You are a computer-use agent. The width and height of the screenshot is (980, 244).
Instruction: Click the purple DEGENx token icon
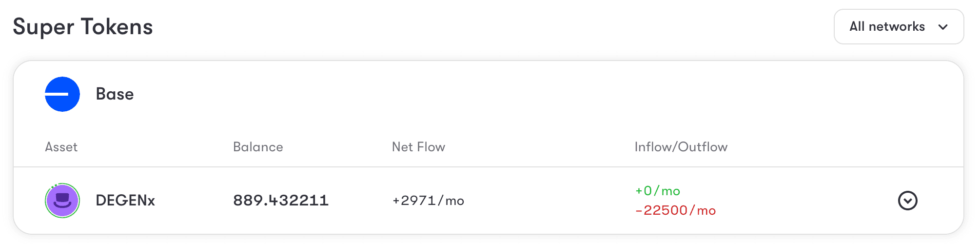click(x=62, y=201)
